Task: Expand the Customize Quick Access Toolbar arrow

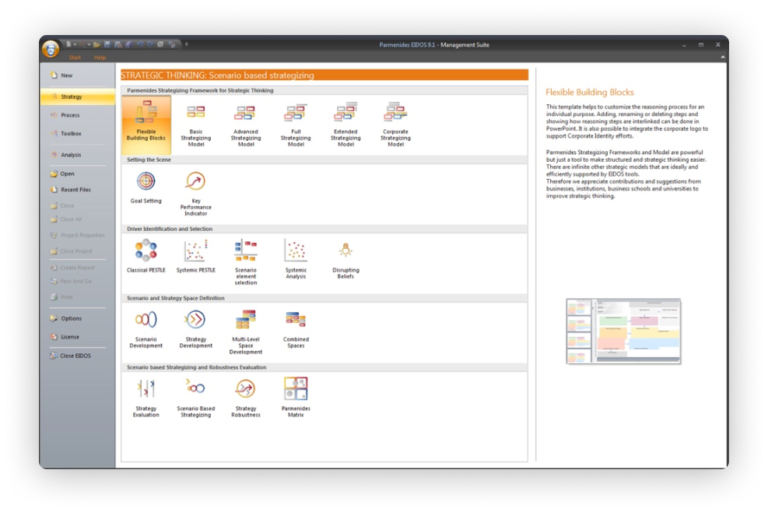Action: pyautogui.click(x=187, y=44)
